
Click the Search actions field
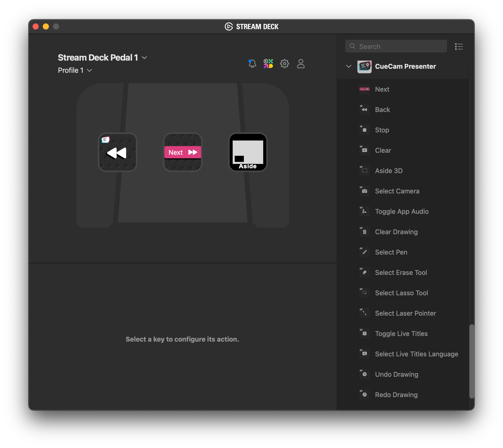[x=396, y=46]
